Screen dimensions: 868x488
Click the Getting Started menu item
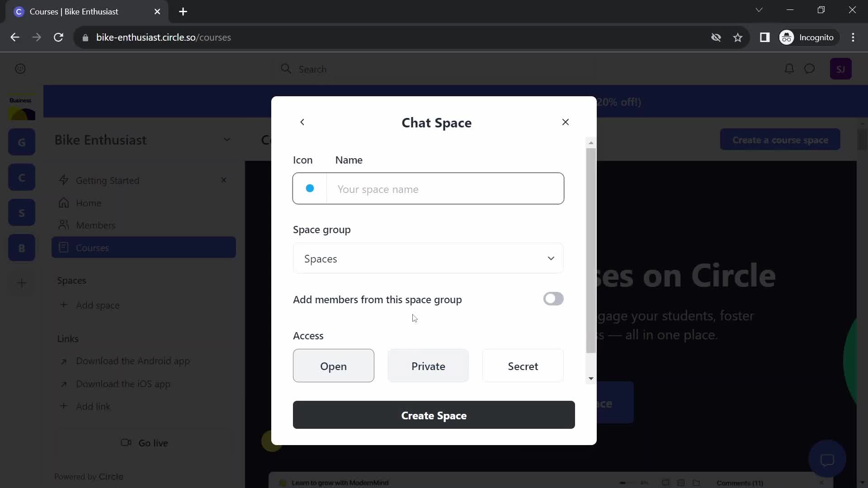108,181
